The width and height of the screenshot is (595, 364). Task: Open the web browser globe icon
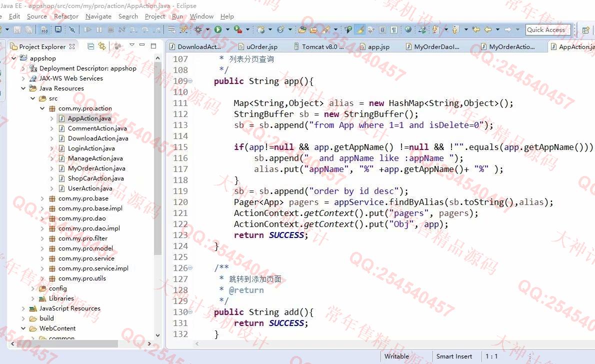click(x=408, y=29)
